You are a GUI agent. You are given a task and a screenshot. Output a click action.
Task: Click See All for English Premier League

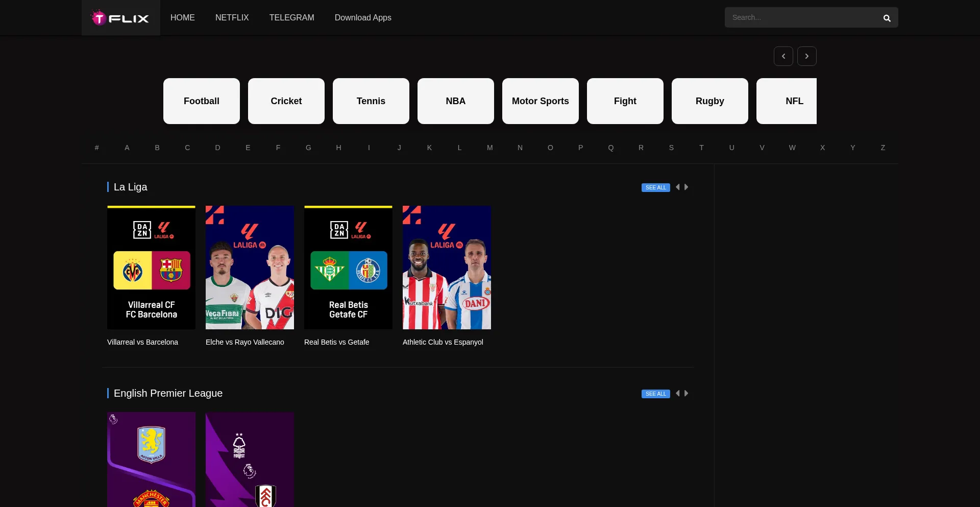(655, 394)
